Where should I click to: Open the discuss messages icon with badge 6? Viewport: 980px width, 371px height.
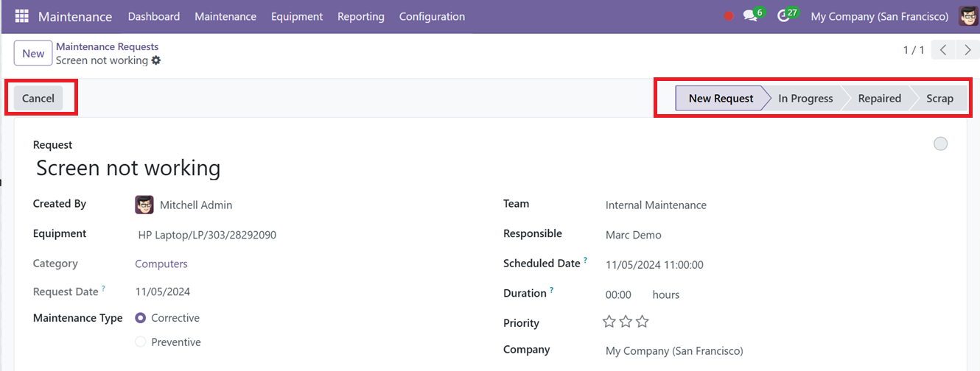point(751,16)
